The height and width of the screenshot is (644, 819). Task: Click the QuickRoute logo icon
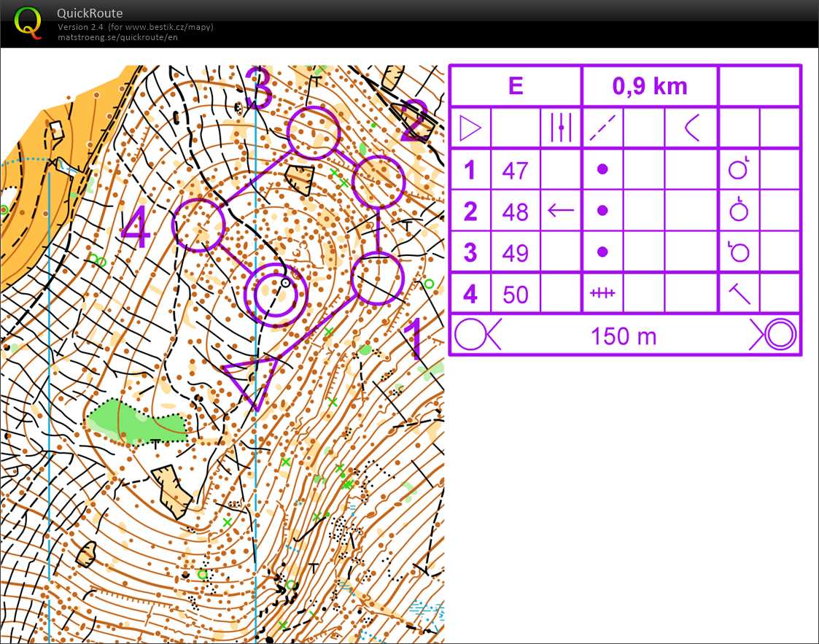(x=28, y=22)
